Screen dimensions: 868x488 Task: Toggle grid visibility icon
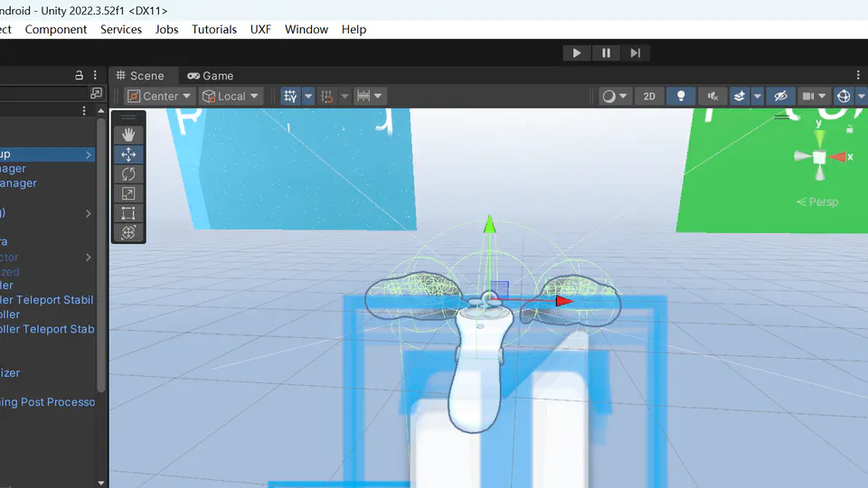click(x=290, y=97)
